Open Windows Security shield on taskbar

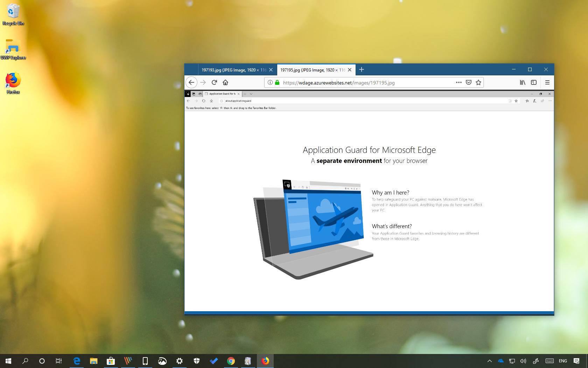pyautogui.click(x=196, y=361)
